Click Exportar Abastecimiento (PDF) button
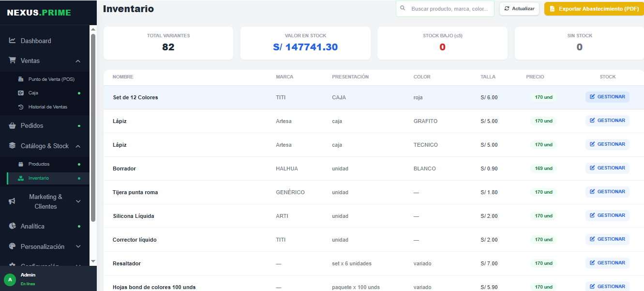This screenshot has width=644, height=291. point(594,9)
